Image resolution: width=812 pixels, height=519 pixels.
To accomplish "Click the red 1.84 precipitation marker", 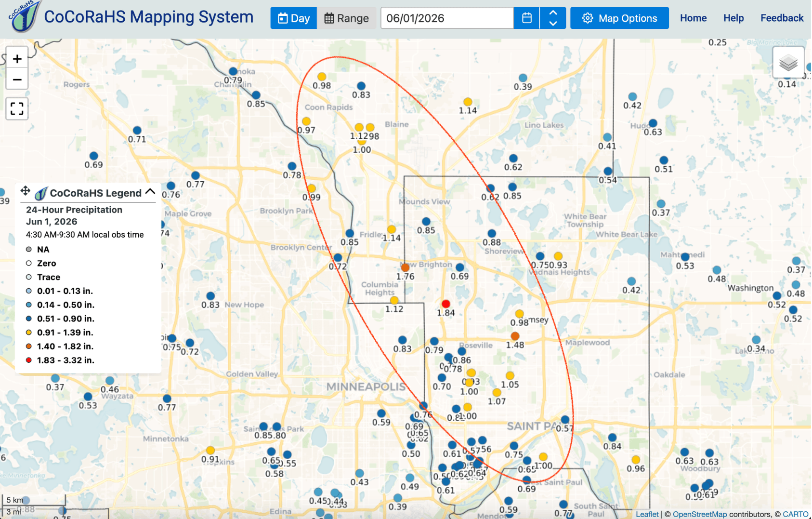I will point(446,304).
